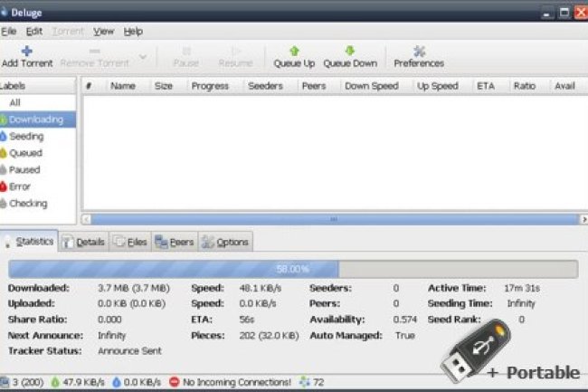Select the Seeding label in sidebar
This screenshot has height=392, width=588.
point(26,136)
